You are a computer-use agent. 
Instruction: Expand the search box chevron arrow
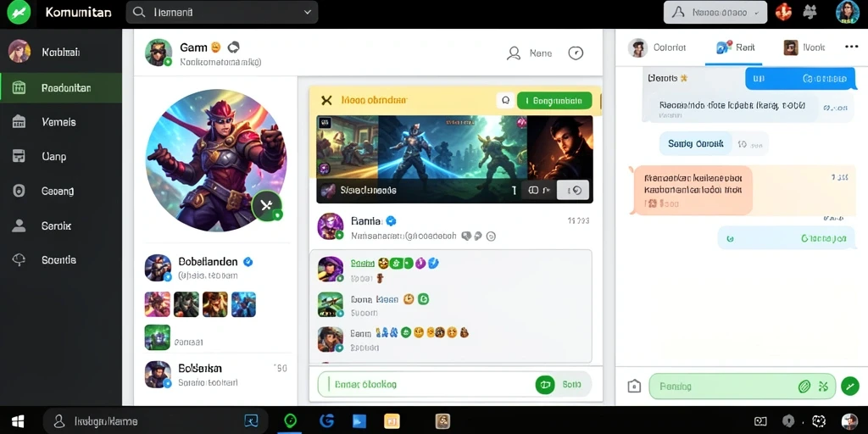308,12
